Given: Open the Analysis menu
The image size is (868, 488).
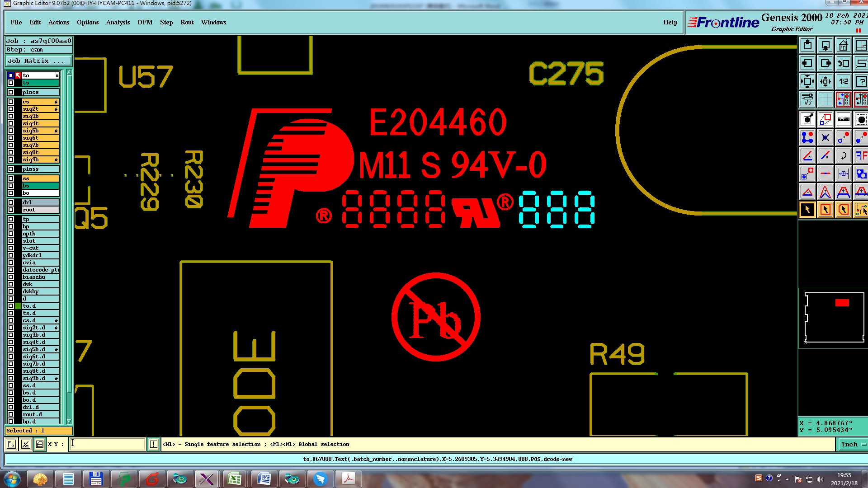Looking at the screenshot, I should pos(118,22).
